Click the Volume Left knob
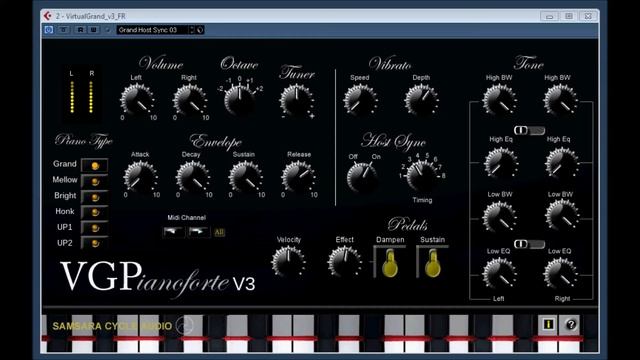The image size is (640, 360). pyautogui.click(x=138, y=100)
